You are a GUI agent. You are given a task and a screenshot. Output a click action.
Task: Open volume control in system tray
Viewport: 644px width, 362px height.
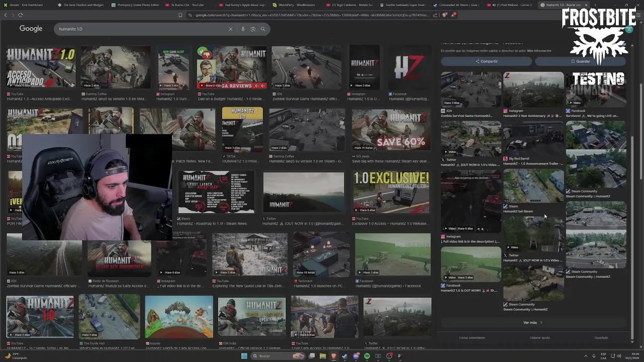618,356
